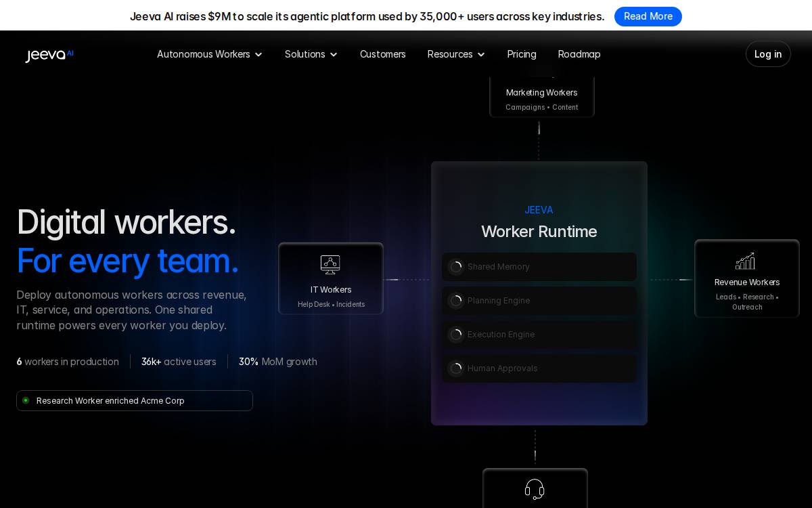The width and height of the screenshot is (812, 508).
Task: Click the Worker Runtime heading
Action: point(539,232)
